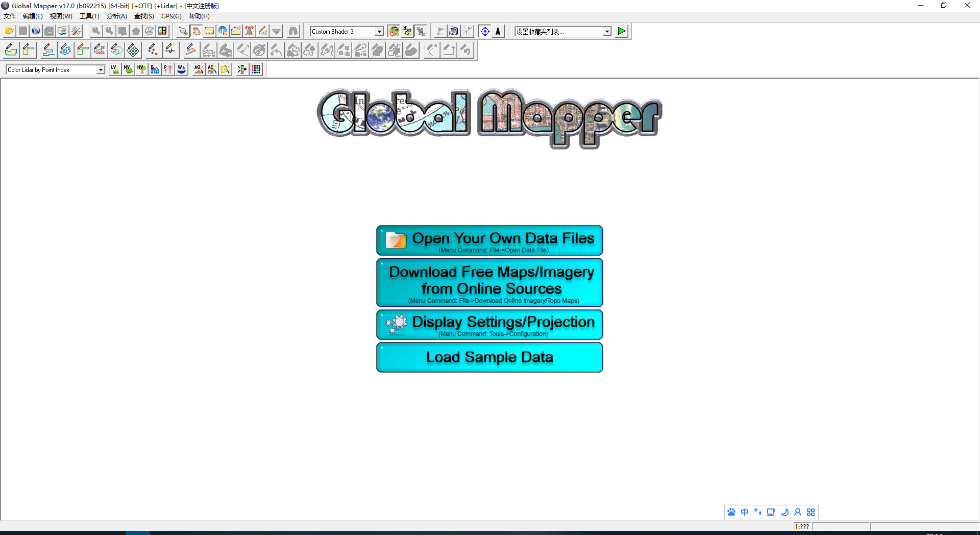Click the Open Data Files folder icon
Image resolution: width=980 pixels, height=535 pixels.
click(x=9, y=31)
